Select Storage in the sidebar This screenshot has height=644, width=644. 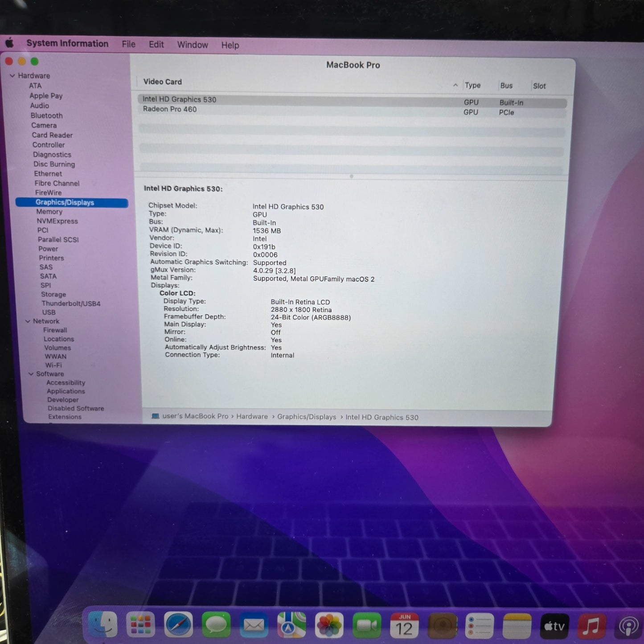click(x=53, y=295)
